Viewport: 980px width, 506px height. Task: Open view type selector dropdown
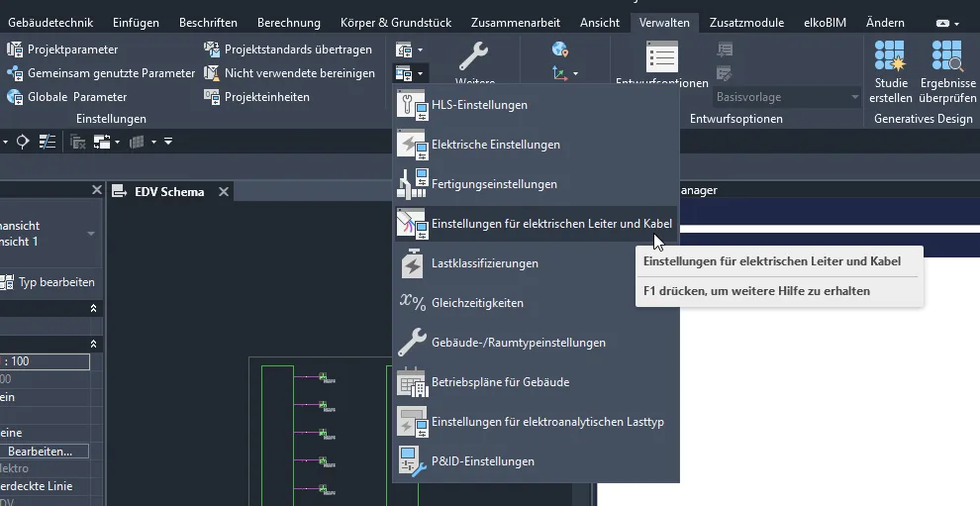coord(91,234)
